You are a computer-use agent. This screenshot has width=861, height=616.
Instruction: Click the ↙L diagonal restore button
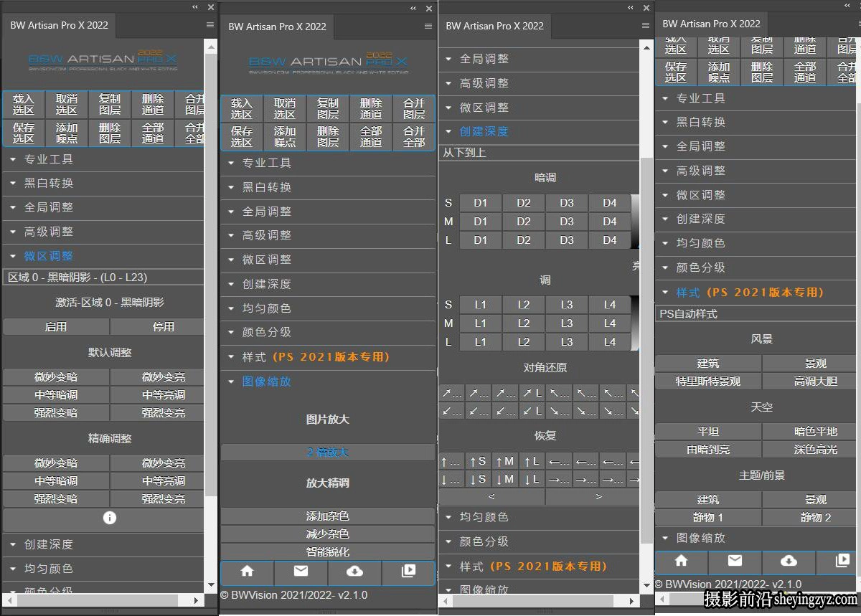coord(532,411)
